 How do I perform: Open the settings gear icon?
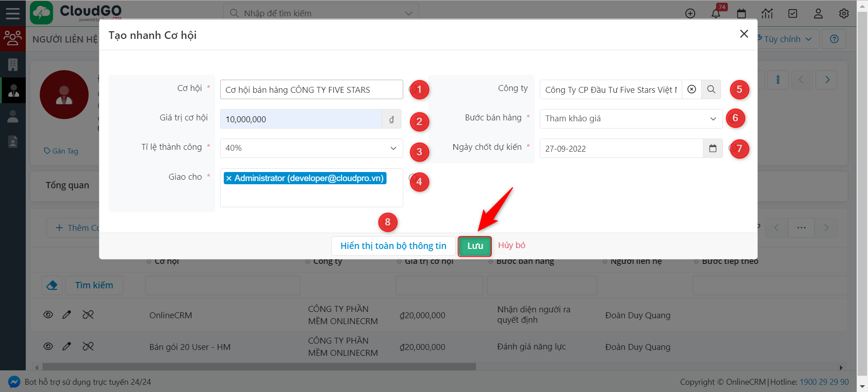[844, 14]
